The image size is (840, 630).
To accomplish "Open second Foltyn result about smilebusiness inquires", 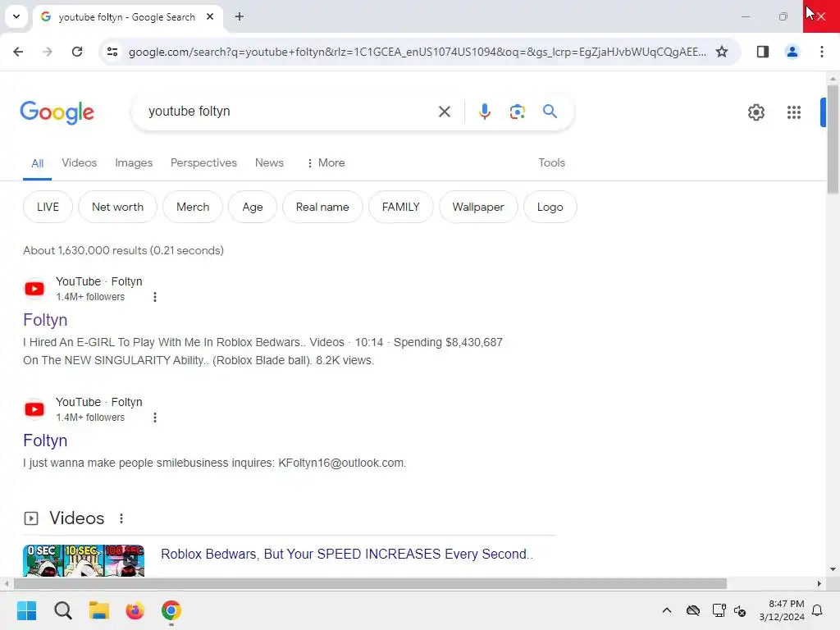I will click(x=45, y=441).
